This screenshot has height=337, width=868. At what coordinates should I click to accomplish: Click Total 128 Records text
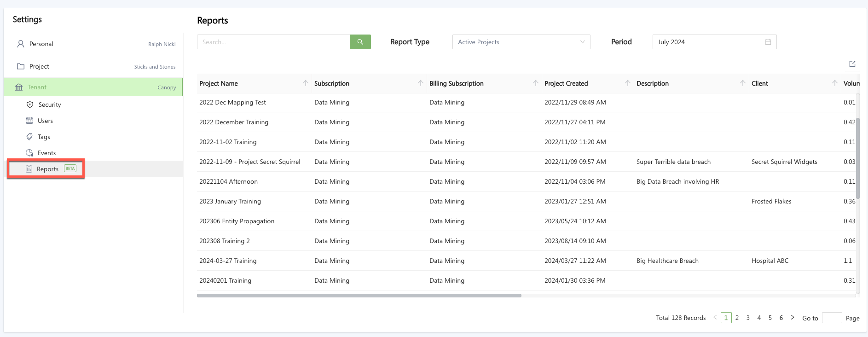[x=681, y=318]
